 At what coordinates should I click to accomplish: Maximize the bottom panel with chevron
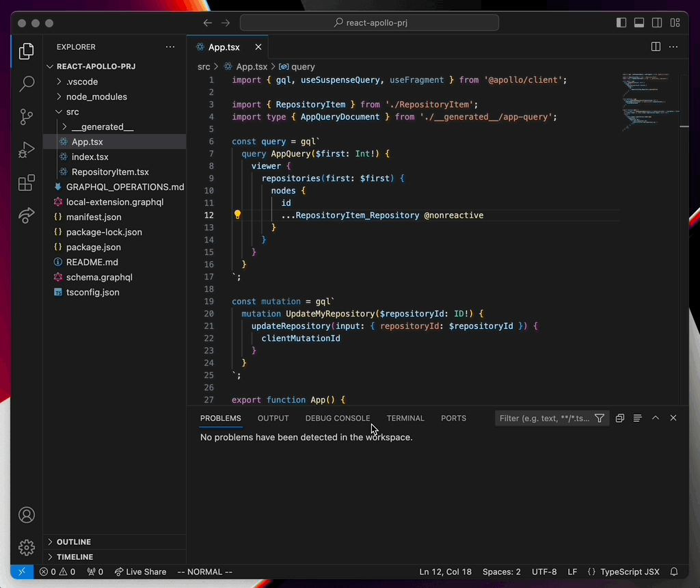[656, 418]
